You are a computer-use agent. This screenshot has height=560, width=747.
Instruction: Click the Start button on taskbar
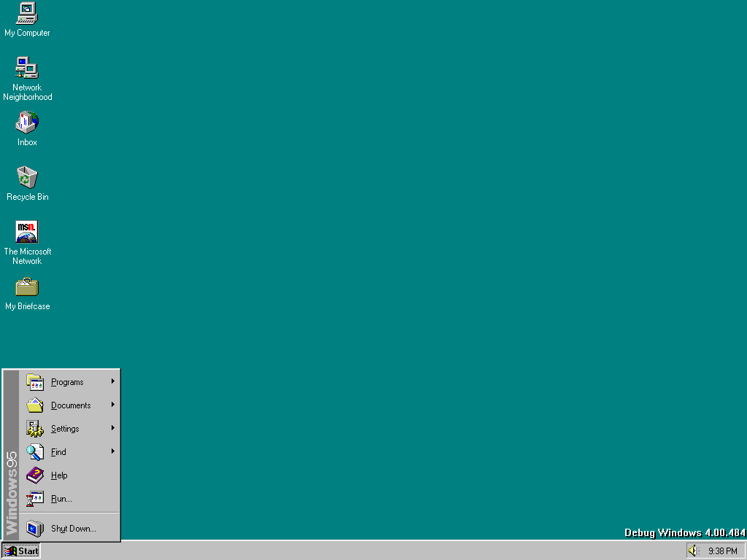pyautogui.click(x=21, y=551)
